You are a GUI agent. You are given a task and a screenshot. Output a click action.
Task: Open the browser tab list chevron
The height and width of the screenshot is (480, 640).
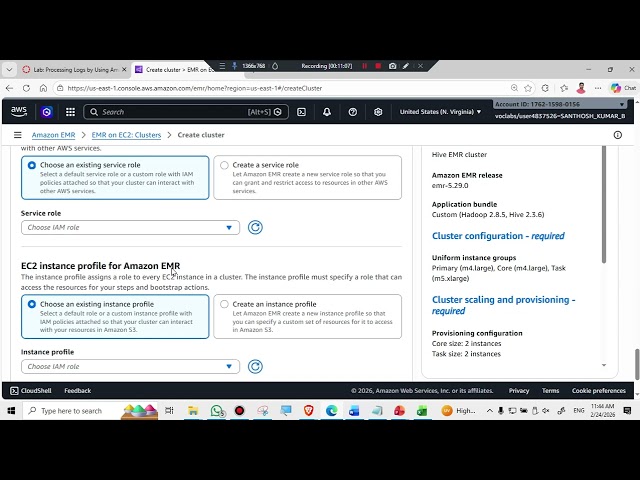tap(9, 70)
